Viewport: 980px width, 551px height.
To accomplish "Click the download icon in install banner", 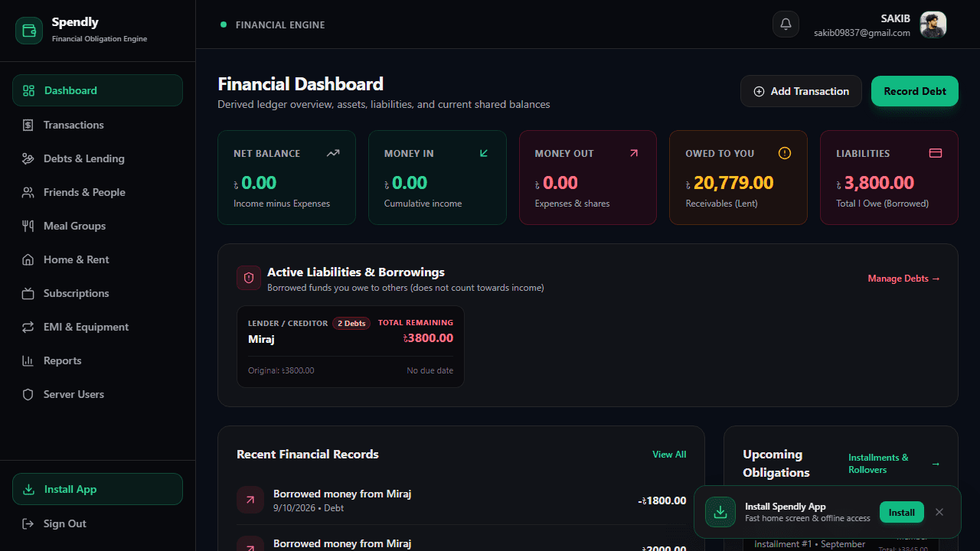I will click(x=720, y=512).
